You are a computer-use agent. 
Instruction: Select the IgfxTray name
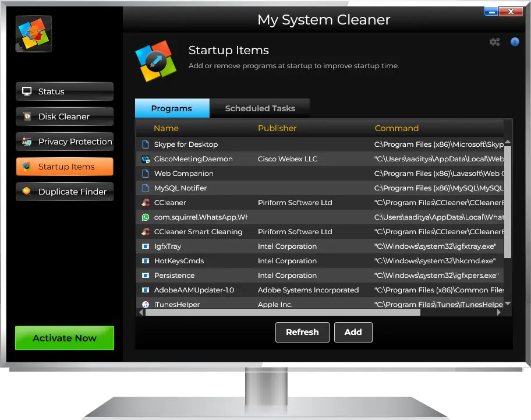coord(168,246)
